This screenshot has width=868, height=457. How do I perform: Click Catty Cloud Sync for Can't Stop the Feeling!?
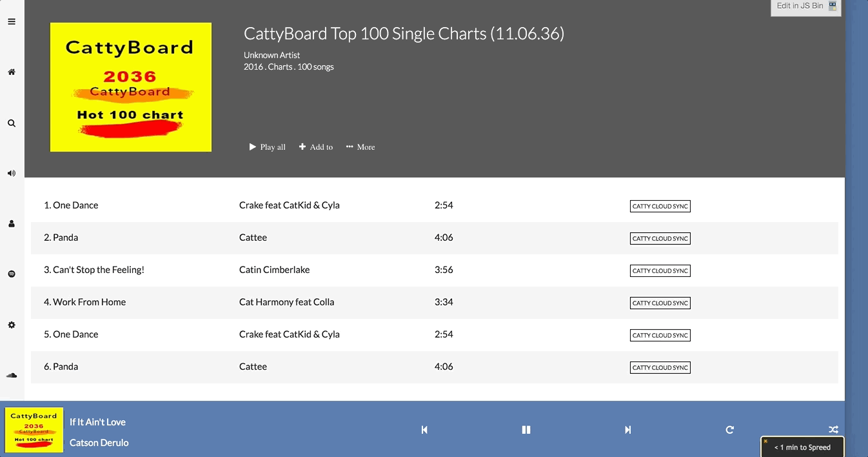tap(660, 271)
